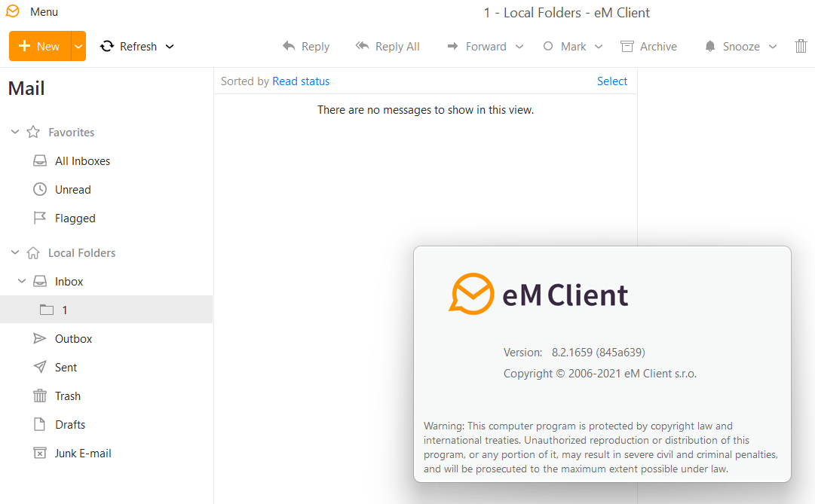Click the Sent paper plane icon

tap(40, 367)
